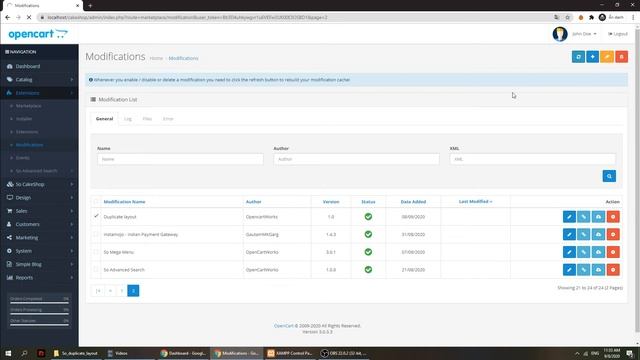
Task: Edit the So Advanced Search modification
Action: pyautogui.click(x=569, y=269)
